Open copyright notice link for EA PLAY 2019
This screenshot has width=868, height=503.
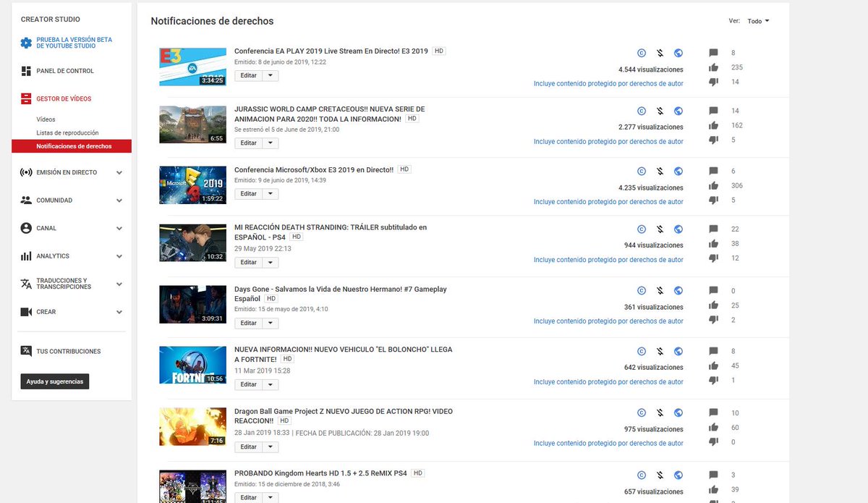pos(608,83)
